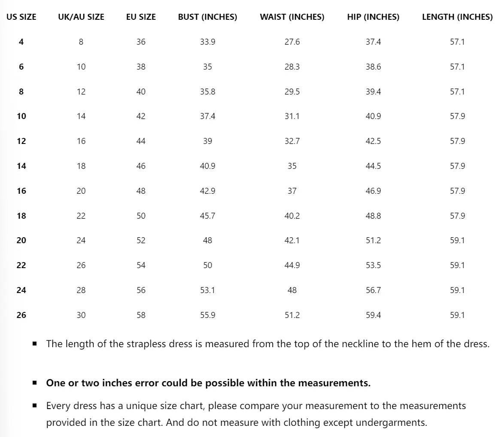The image size is (504, 437).
Task: Click the EU SIZE column header
Action: 141,17
